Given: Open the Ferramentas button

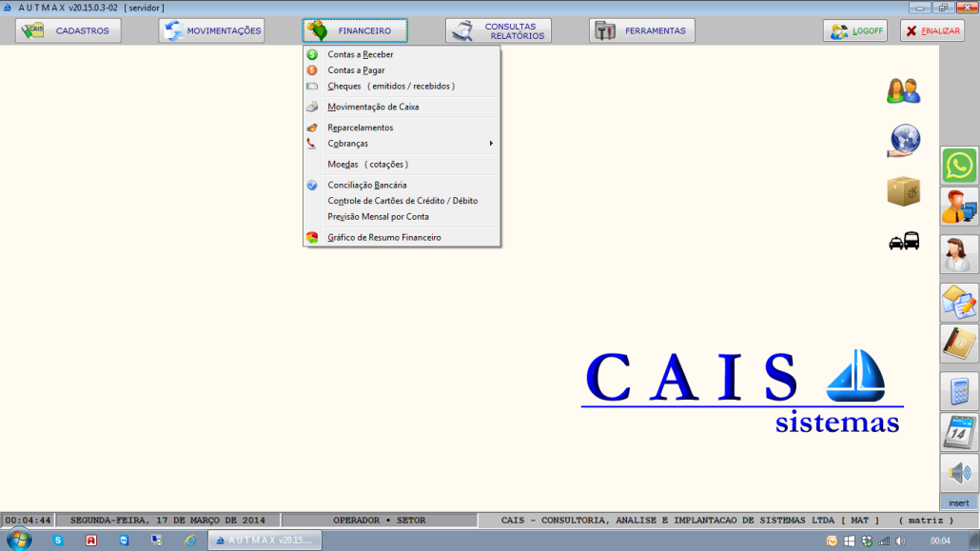Looking at the screenshot, I should (642, 30).
